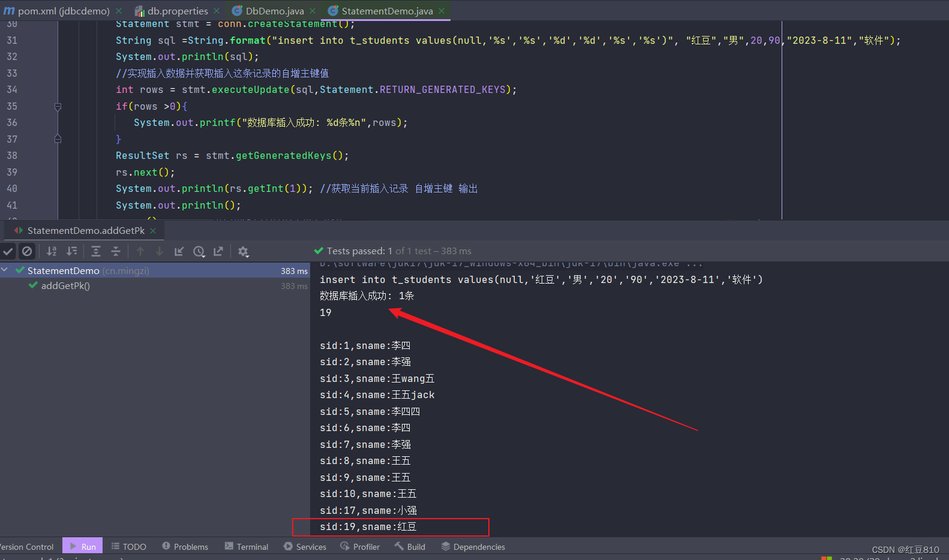Open the Services tool window

[305, 547]
